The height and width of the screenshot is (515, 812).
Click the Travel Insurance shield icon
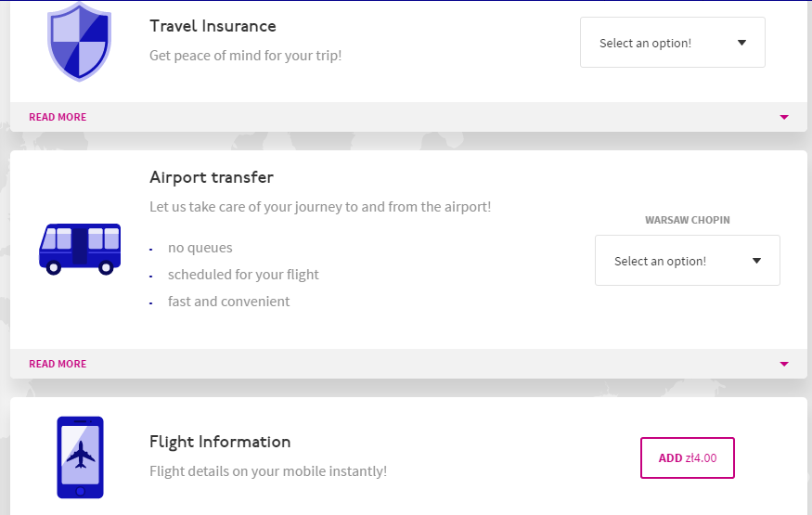pos(79,42)
